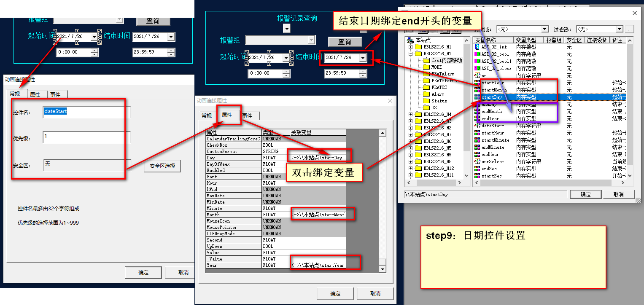Click the ASI_02_bool discrete variable icon
Screen dimensions: 644x306
tap(477, 54)
